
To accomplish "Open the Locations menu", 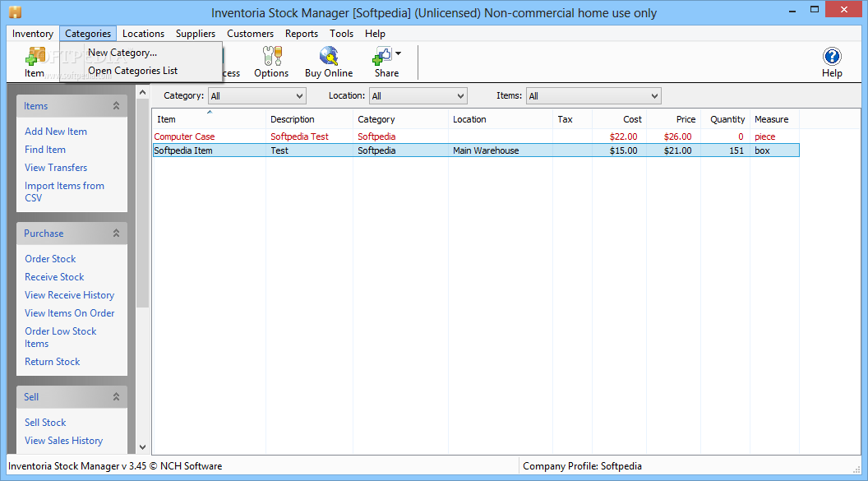I will [143, 34].
